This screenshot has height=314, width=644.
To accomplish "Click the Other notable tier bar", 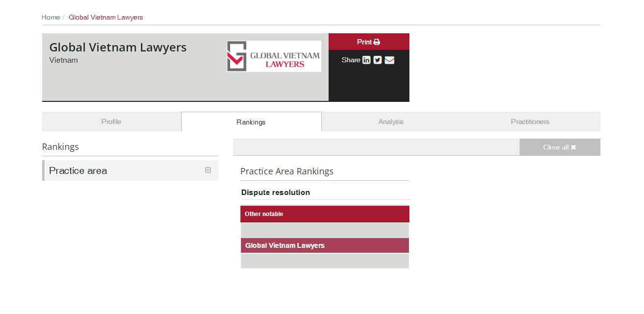I will coord(325,214).
